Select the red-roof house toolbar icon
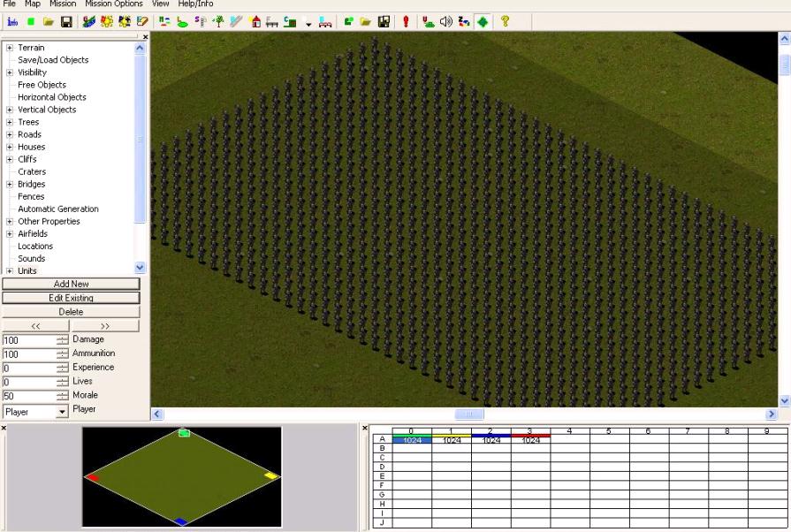The width and height of the screenshot is (791, 532). [255, 22]
